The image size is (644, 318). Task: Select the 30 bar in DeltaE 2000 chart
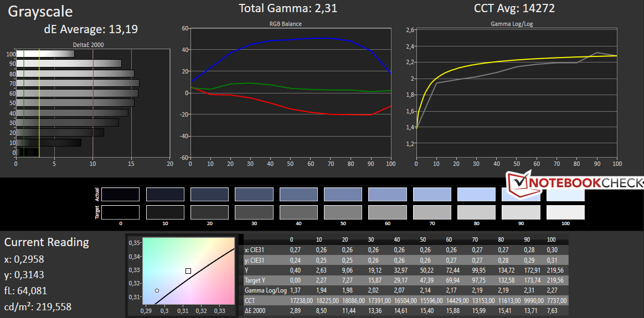point(68,122)
